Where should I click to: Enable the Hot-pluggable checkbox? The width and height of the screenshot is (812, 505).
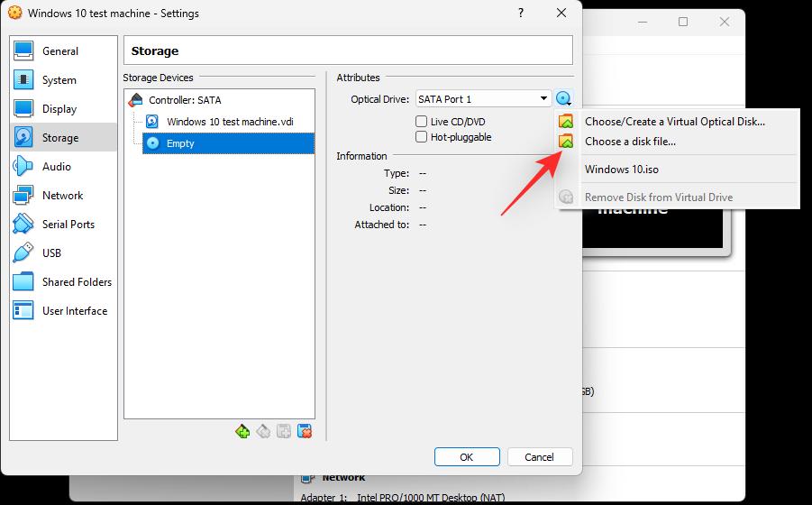(x=422, y=137)
